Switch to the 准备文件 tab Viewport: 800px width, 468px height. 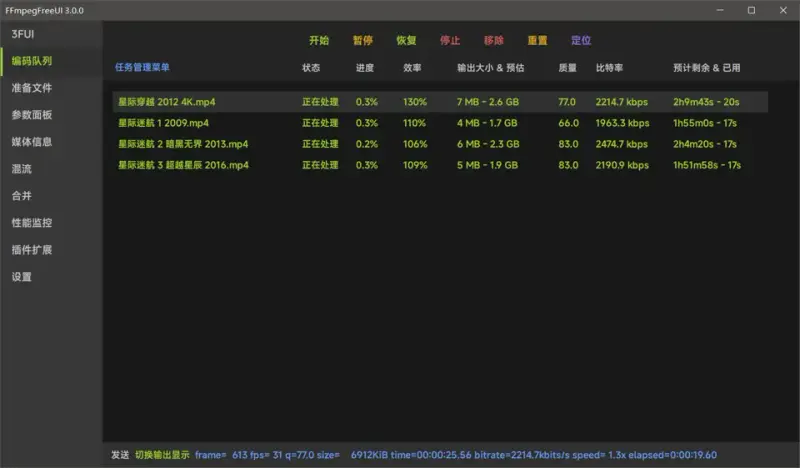pyautogui.click(x=32, y=88)
